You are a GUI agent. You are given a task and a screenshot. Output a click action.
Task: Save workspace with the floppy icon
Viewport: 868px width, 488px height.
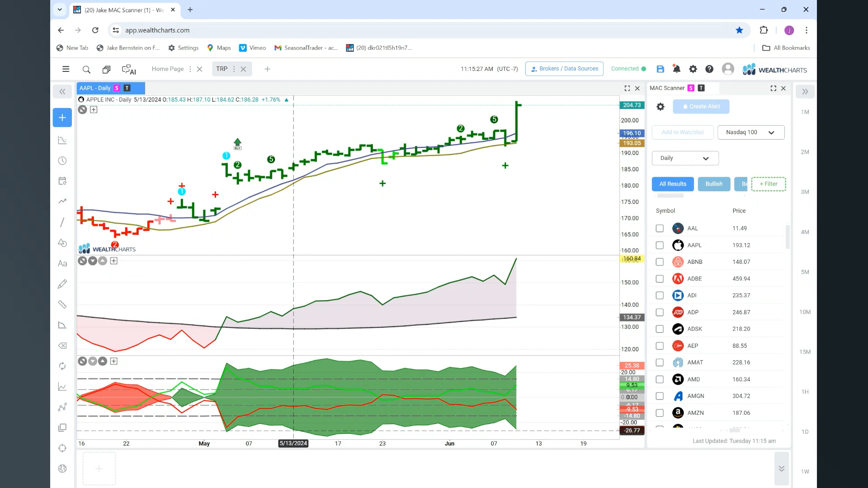coord(660,69)
